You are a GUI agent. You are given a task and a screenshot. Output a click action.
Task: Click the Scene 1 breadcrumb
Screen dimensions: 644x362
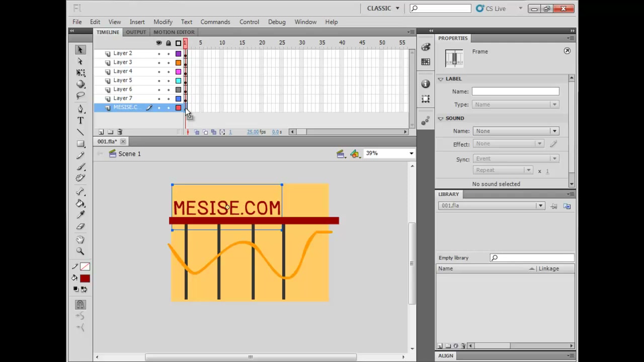coord(129,154)
